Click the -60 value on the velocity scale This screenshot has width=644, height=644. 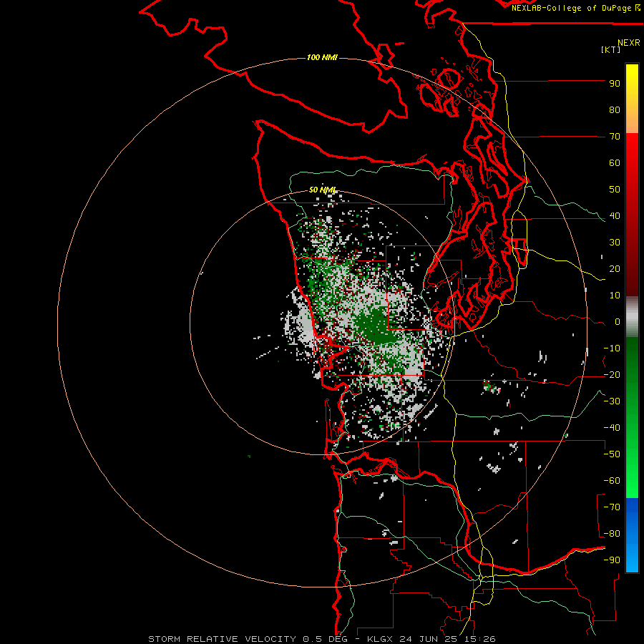(x=612, y=481)
